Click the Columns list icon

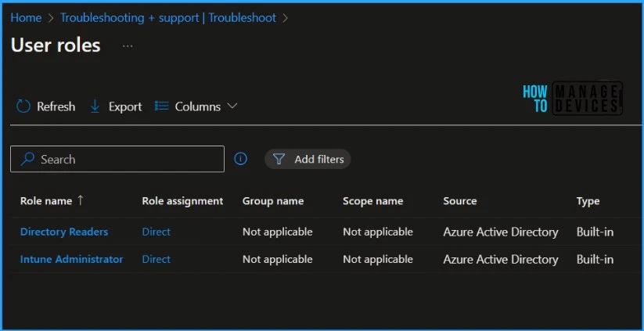point(161,106)
